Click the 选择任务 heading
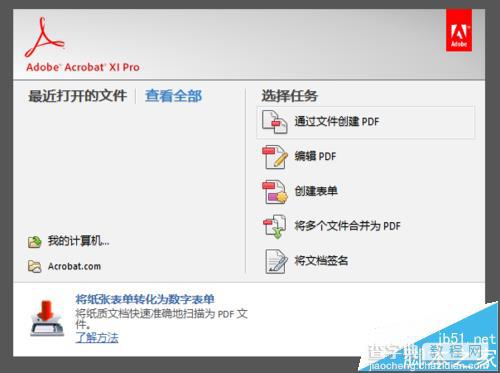Image resolution: width=500 pixels, height=373 pixels. pos(289,96)
